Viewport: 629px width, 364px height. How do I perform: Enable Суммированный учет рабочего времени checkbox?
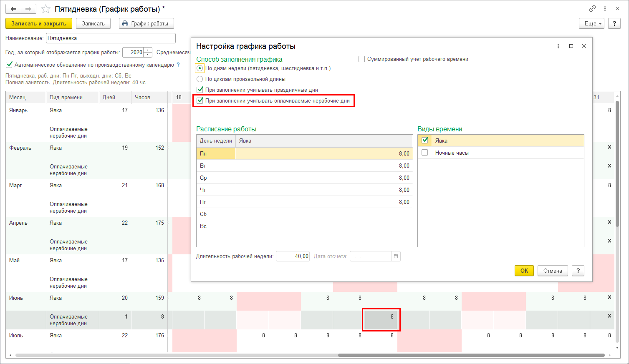(x=362, y=59)
